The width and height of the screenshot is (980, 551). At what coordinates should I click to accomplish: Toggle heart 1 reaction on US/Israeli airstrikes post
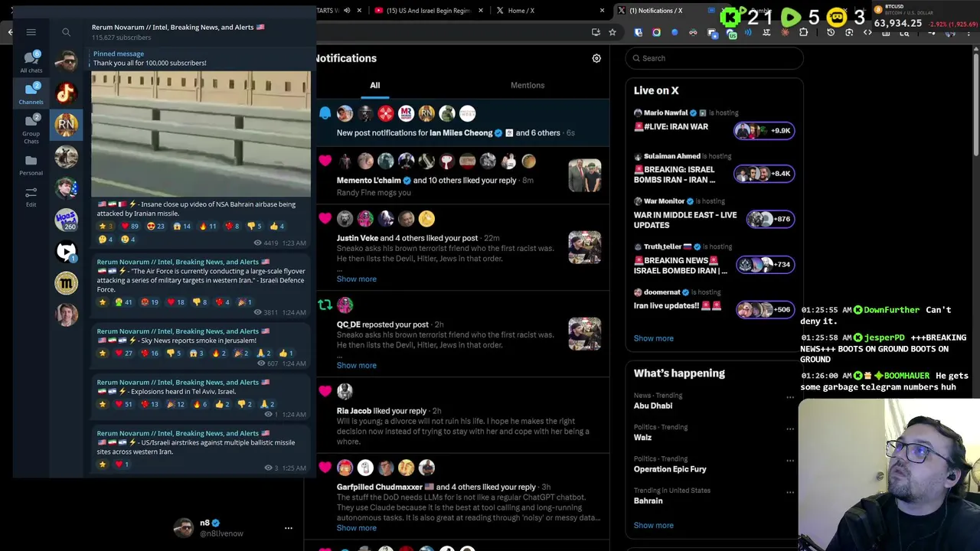click(121, 464)
